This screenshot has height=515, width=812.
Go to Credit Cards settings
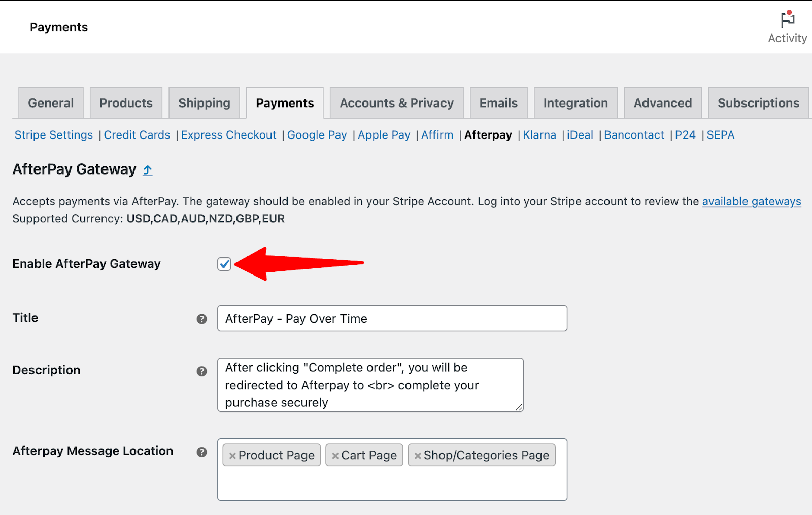137,135
